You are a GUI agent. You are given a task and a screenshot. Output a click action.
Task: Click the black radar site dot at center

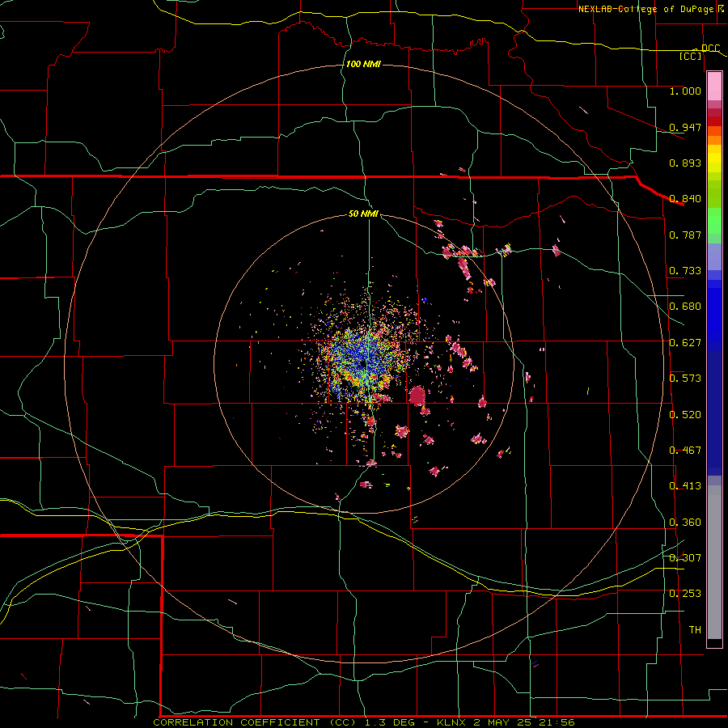(363, 365)
